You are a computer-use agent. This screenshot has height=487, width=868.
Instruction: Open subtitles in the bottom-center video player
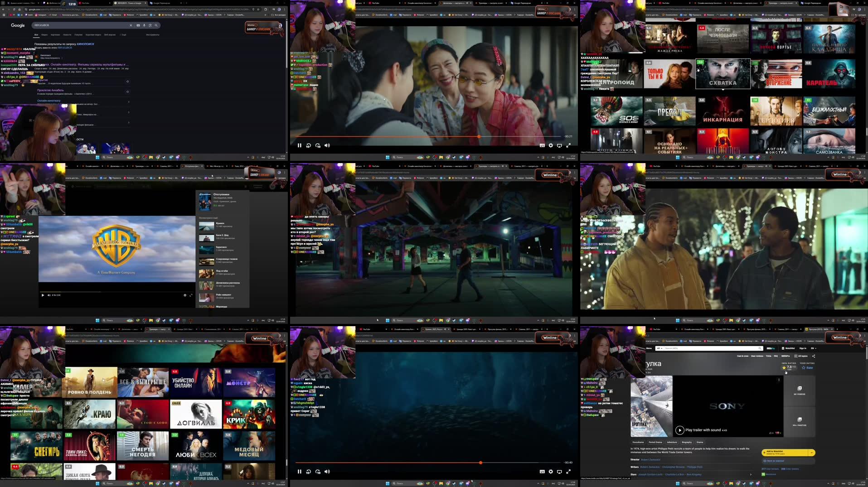542,472
